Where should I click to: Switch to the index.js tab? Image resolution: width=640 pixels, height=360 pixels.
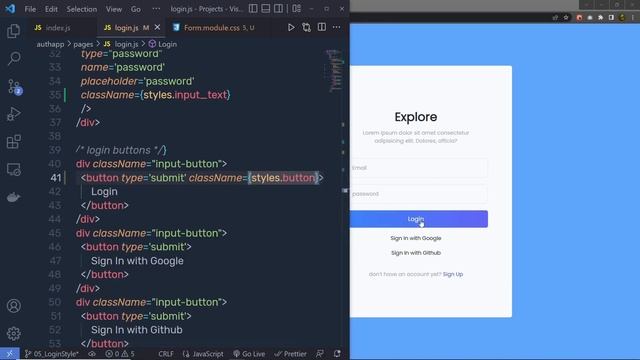(58, 28)
